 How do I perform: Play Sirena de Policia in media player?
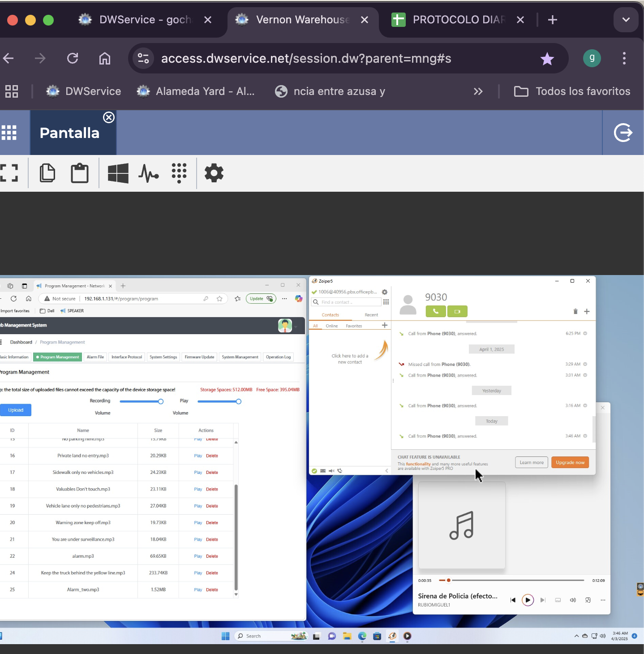[528, 600]
